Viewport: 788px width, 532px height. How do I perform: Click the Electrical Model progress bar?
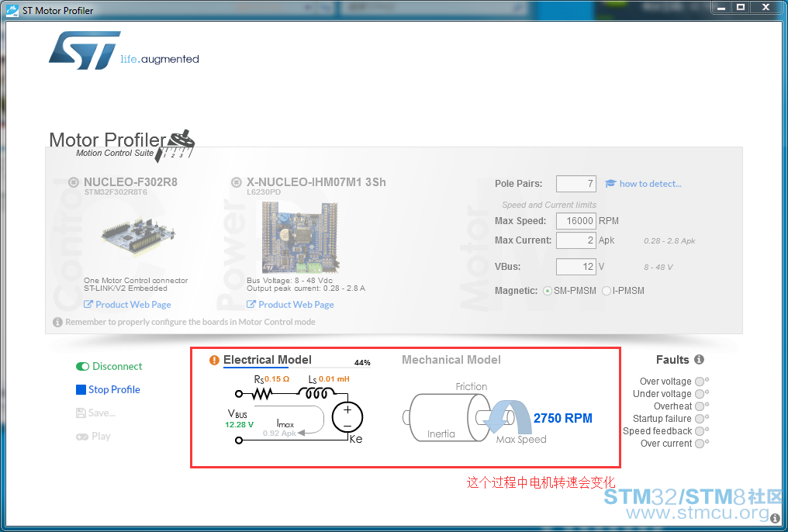(x=296, y=368)
